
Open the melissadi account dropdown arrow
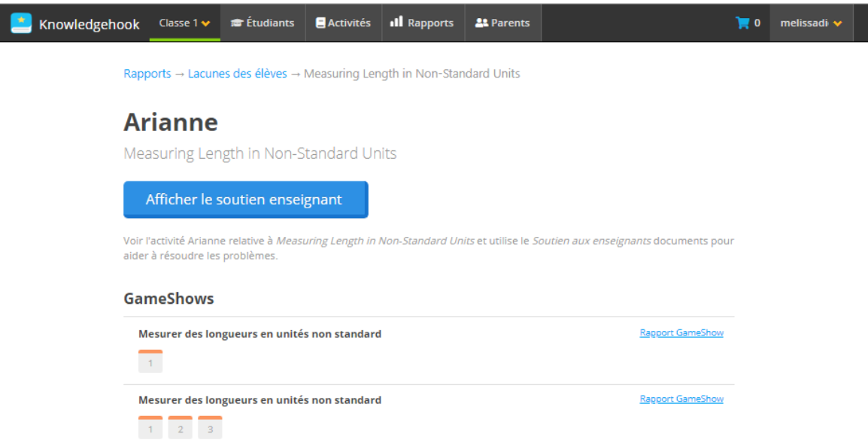click(838, 23)
